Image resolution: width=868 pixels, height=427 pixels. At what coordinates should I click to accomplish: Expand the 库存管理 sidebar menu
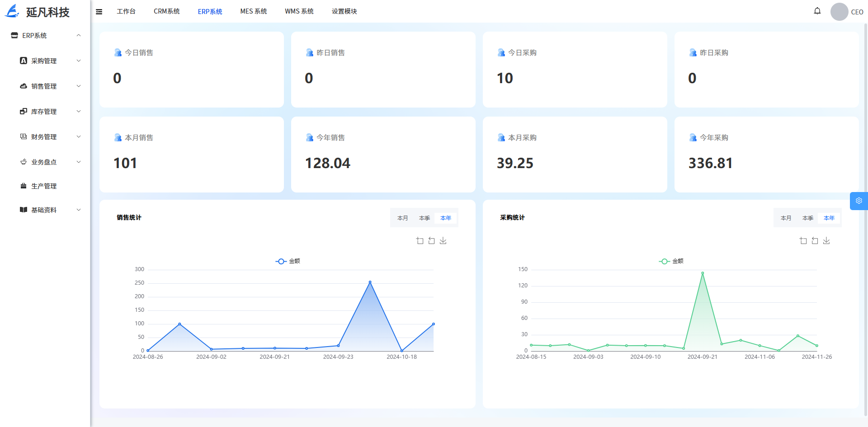50,112
